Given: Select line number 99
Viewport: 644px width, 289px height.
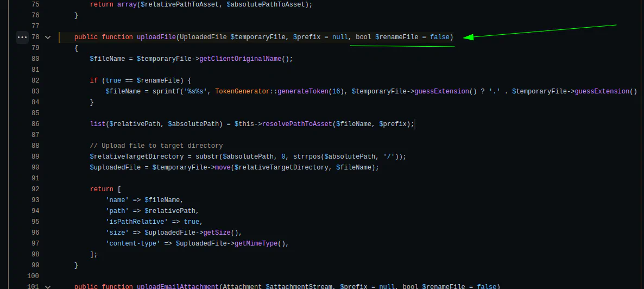Looking at the screenshot, I should click(x=35, y=265).
